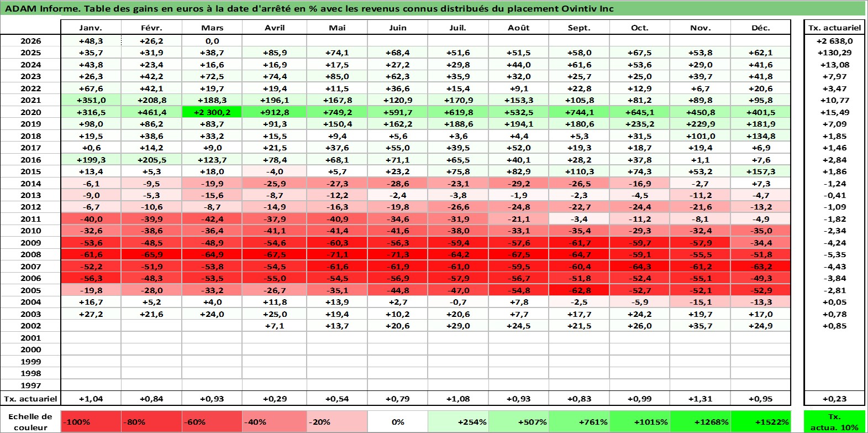Screen dimensions: 868x433
Task: Click the 'Août' column header
Action: point(518,28)
